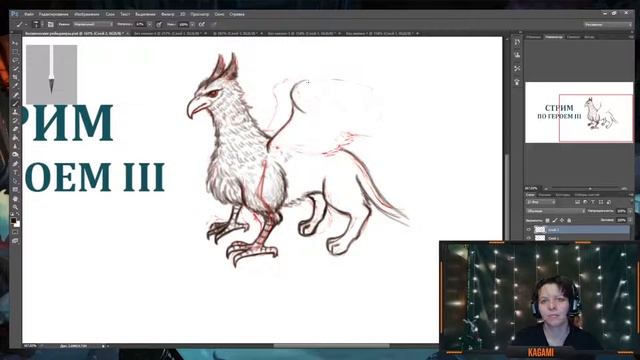
Task: Open the layer blend mode dropdown
Action: point(556,211)
